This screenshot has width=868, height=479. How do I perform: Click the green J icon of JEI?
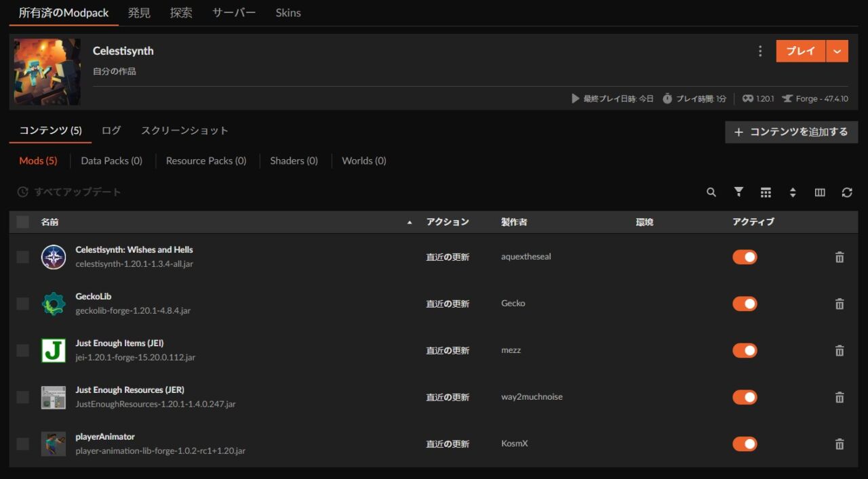[54, 350]
